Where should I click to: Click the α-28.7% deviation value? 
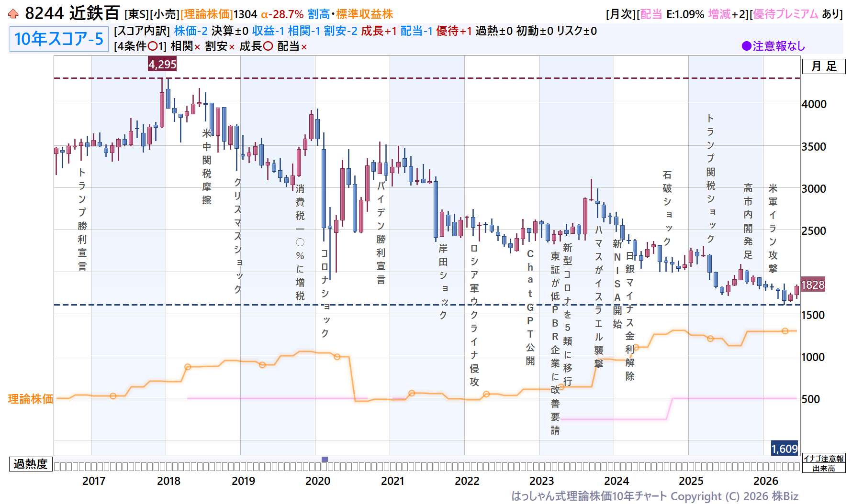pos(282,14)
